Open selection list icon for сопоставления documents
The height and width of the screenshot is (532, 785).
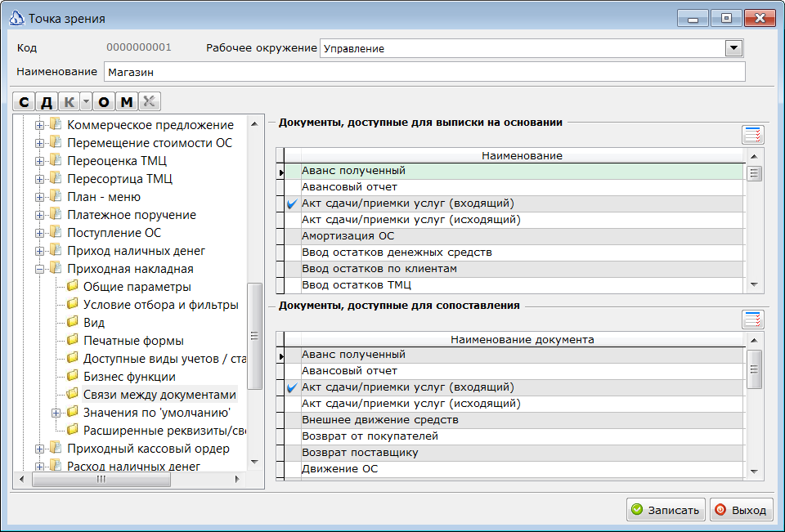coord(752,320)
